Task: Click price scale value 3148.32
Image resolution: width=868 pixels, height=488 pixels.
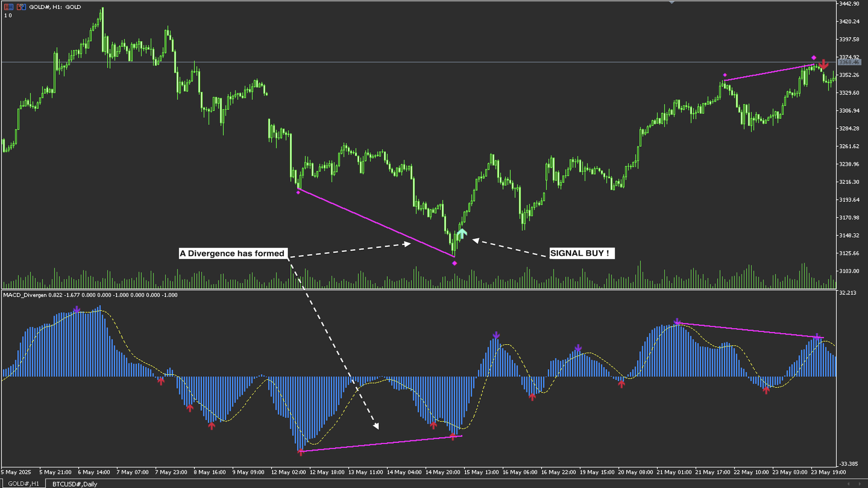Action: click(849, 235)
